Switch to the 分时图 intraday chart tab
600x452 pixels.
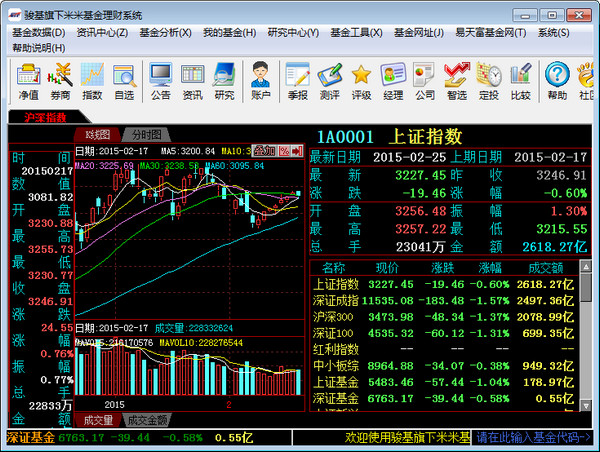147,135
